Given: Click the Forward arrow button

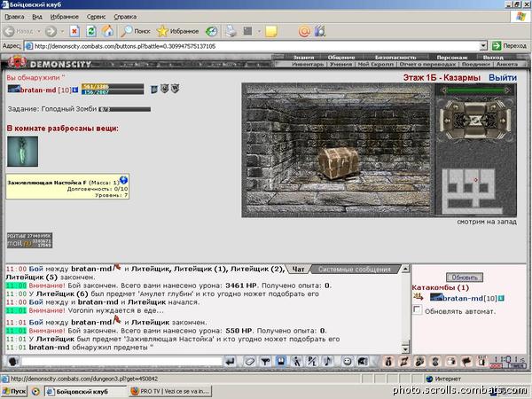Looking at the screenshot, I should 51,31.
